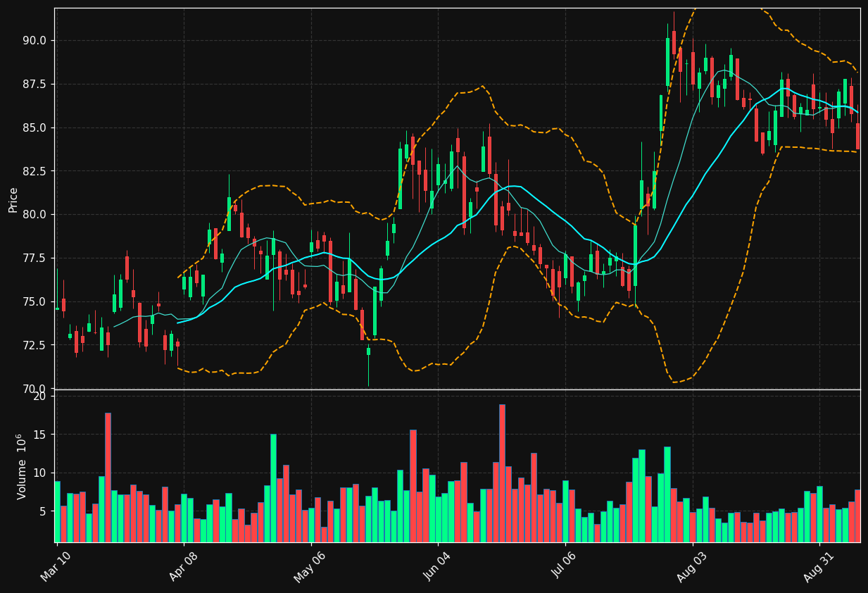Click the tallest red volume bar near 19

502,473
